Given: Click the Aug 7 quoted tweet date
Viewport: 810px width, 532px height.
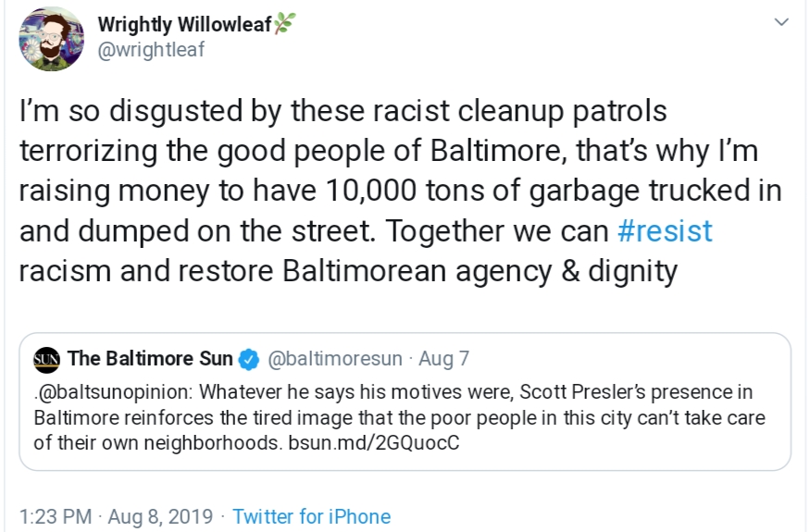Looking at the screenshot, I should tap(443, 358).
